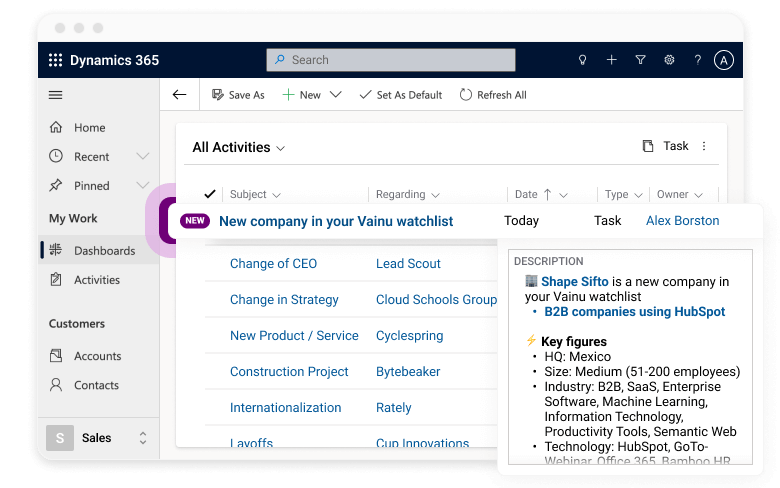Open Accounts in the sidebar
The width and height of the screenshot is (780, 488).
click(x=97, y=356)
